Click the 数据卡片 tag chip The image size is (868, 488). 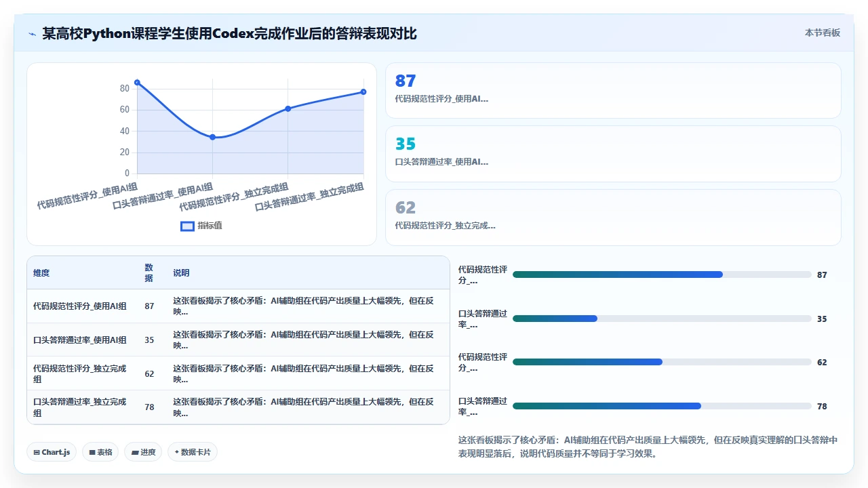[193, 452]
